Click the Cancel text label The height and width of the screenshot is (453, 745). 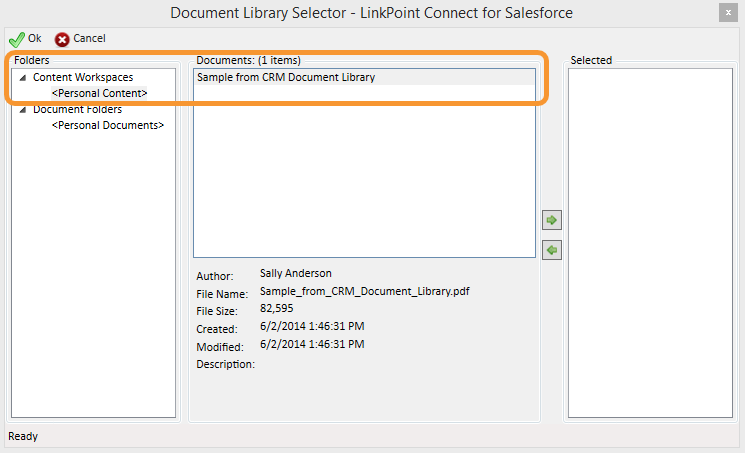click(89, 38)
